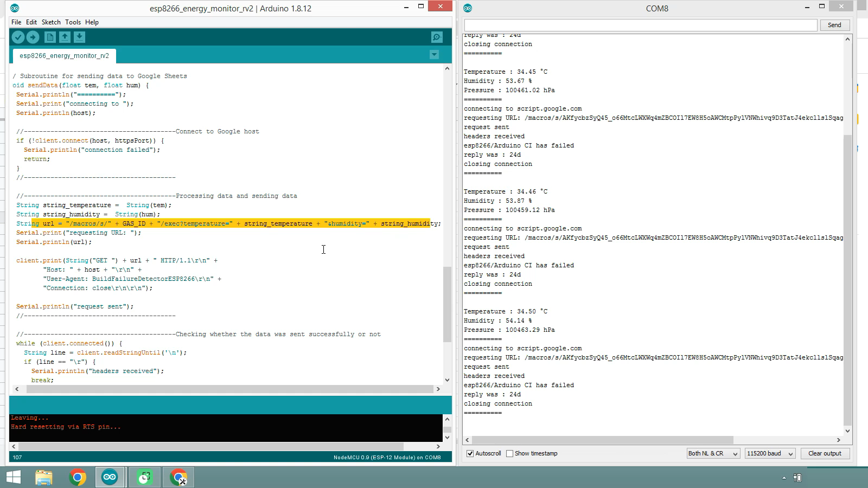This screenshot has height=488, width=868.
Task: Save the sketch with the down-arrow icon
Action: [79, 37]
